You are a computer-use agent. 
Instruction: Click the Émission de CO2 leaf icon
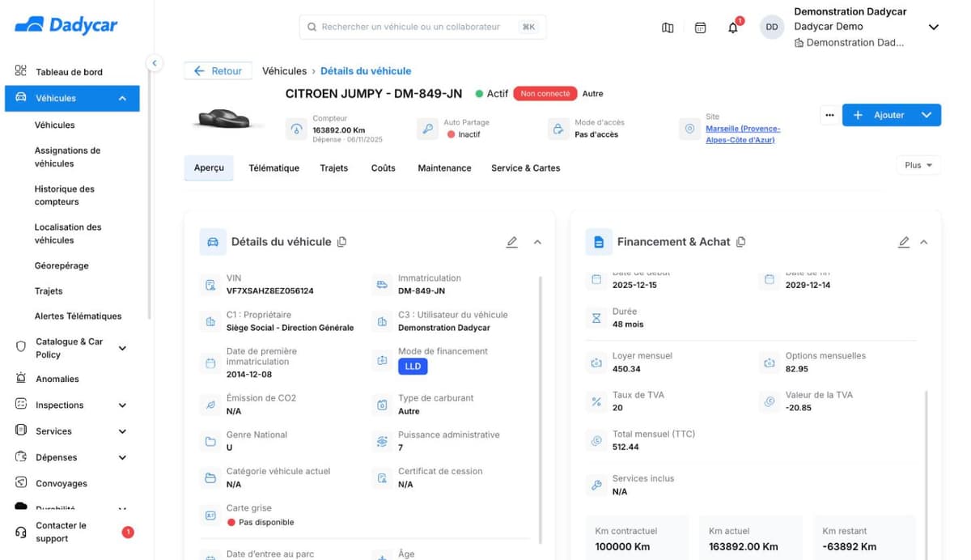tap(210, 404)
